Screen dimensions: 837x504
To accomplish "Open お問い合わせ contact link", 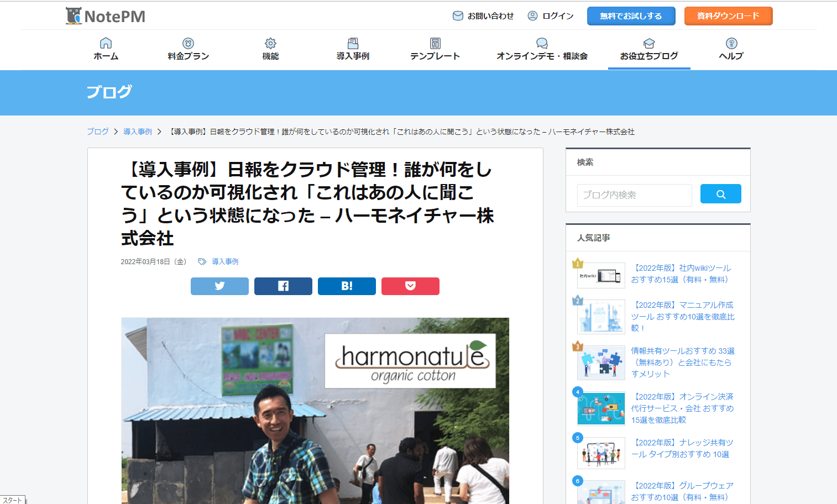I will coord(483,16).
